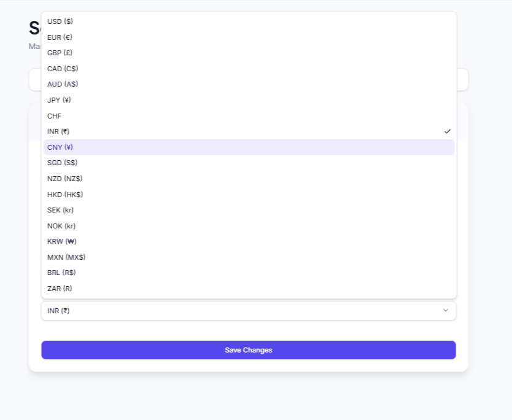
Task: Select the checked INR (₹) option
Action: [58, 131]
